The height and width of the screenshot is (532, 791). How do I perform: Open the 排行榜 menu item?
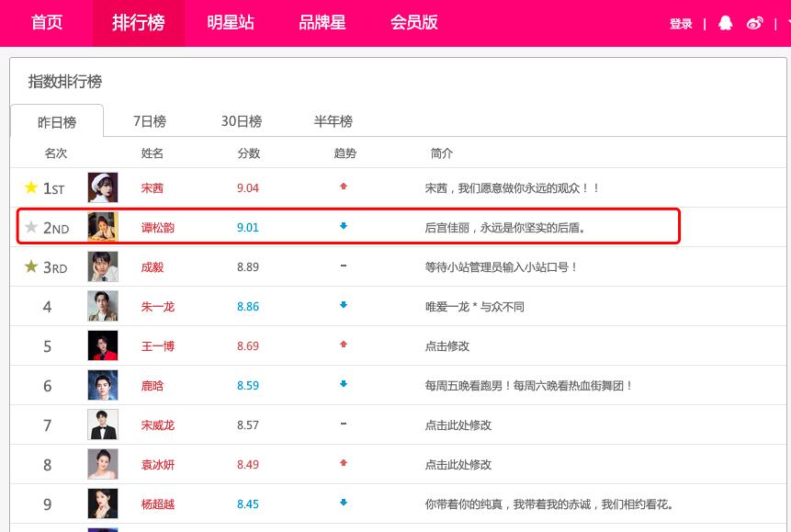click(139, 23)
